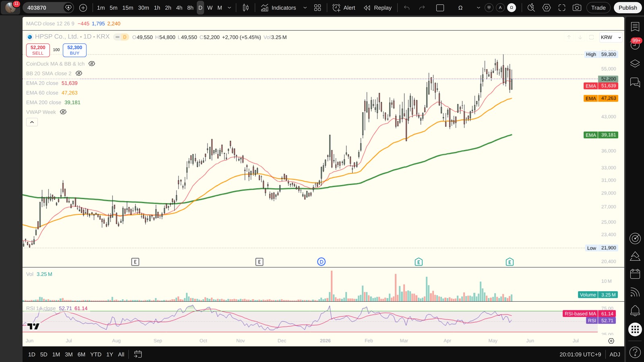644x362 pixels.
Task: Open chart settings hexagon icon
Action: click(546, 8)
